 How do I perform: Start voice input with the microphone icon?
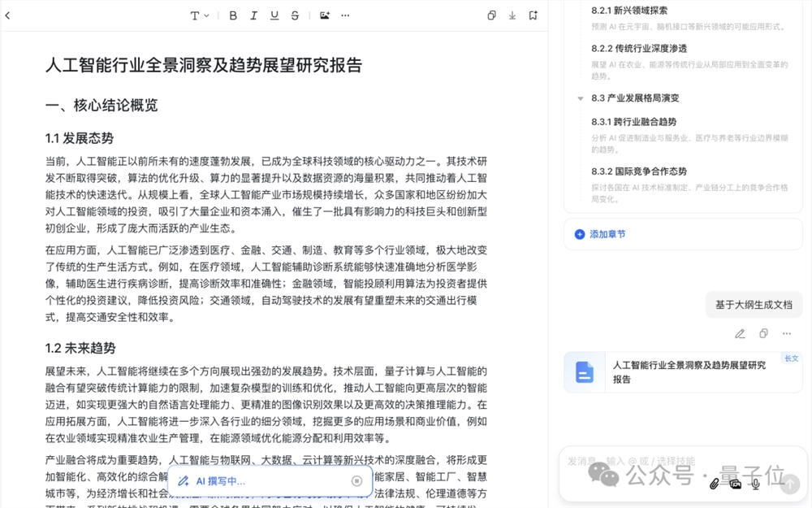pos(756,485)
